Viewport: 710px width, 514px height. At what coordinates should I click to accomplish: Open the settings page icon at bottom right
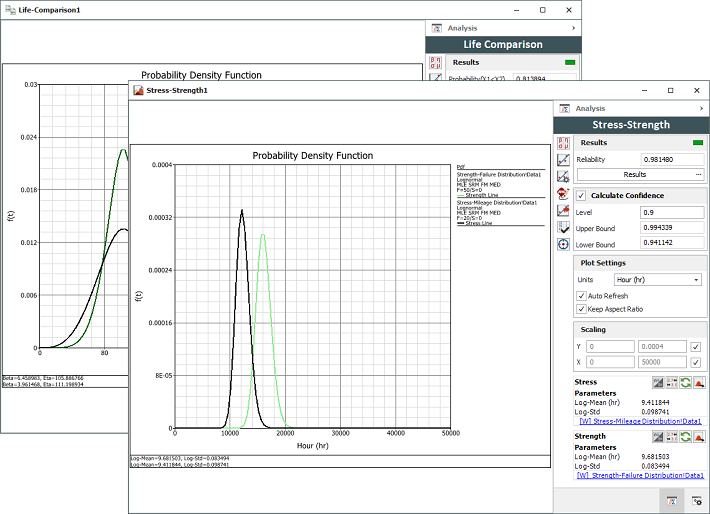pyautogui.click(x=696, y=498)
